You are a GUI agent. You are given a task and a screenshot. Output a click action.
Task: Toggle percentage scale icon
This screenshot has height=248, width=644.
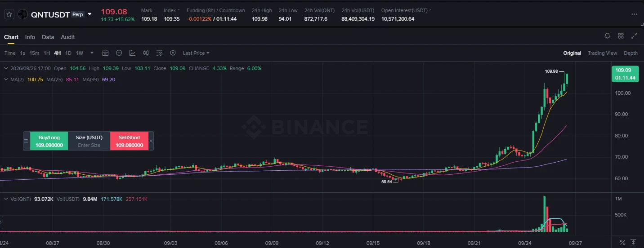(x=622, y=243)
